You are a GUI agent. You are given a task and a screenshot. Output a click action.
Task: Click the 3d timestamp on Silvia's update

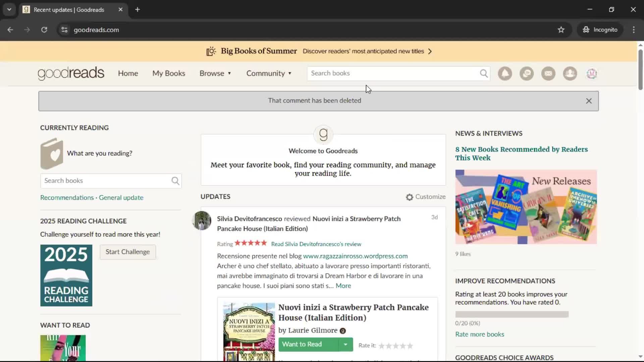[x=434, y=218]
